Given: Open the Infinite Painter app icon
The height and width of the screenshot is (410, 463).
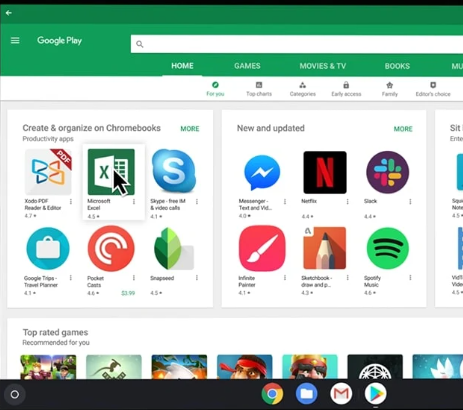Looking at the screenshot, I should point(262,248).
